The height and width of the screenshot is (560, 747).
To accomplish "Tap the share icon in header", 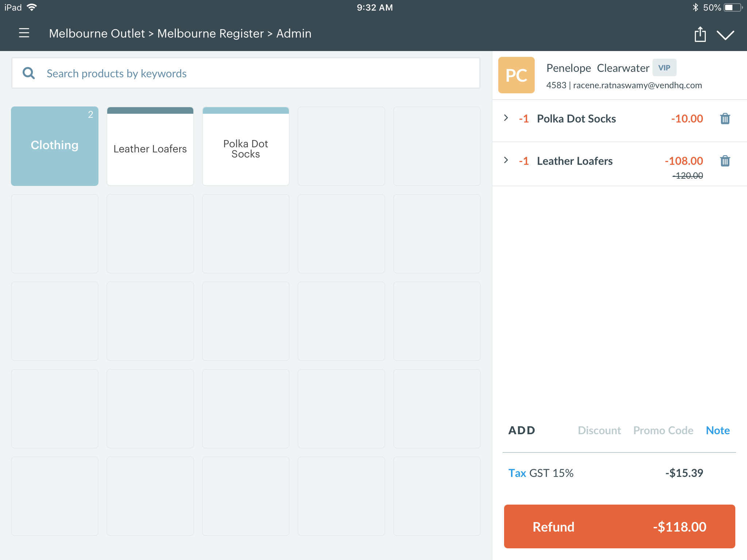I will tap(700, 34).
